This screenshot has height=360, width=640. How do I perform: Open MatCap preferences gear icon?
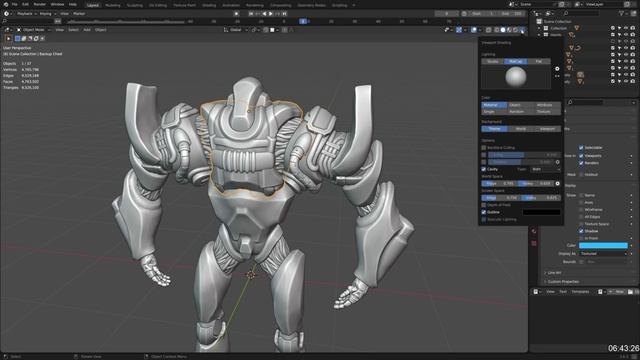coord(557,69)
